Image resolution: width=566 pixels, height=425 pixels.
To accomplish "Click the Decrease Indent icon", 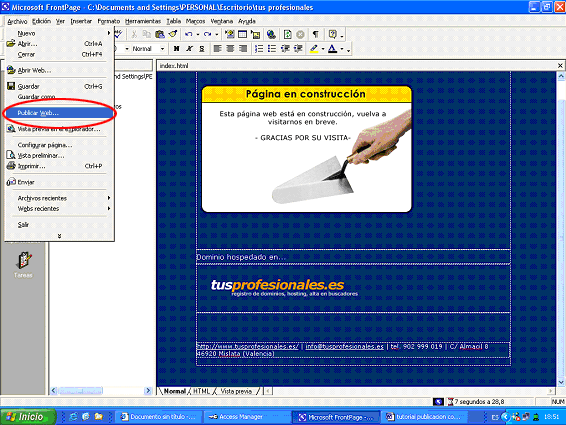I will point(285,48).
